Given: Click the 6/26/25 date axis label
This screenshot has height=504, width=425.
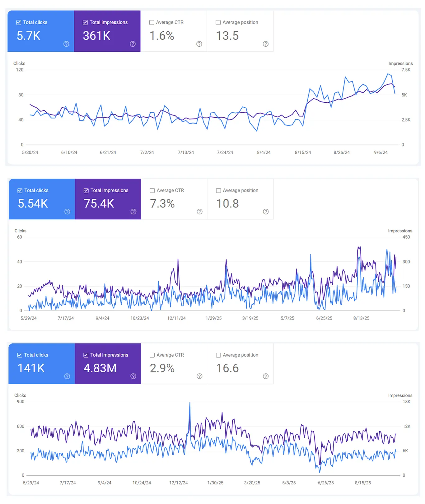Looking at the screenshot, I should pyautogui.click(x=326, y=483).
